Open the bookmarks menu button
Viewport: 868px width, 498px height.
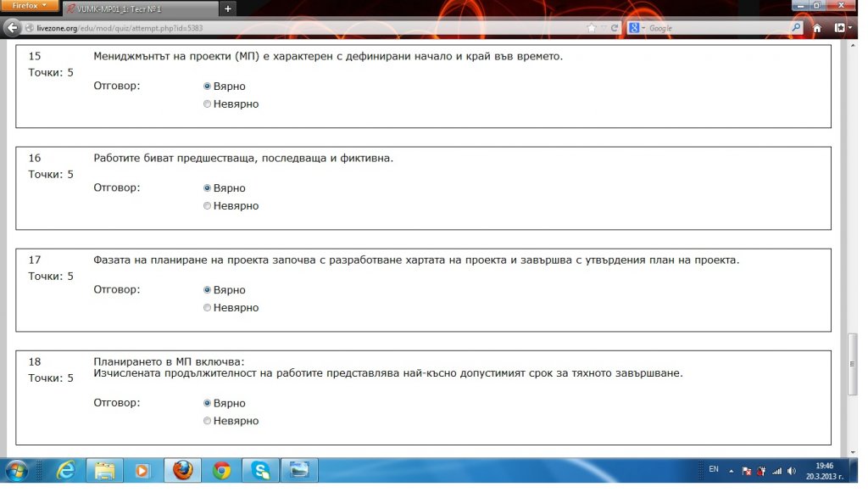(x=843, y=28)
